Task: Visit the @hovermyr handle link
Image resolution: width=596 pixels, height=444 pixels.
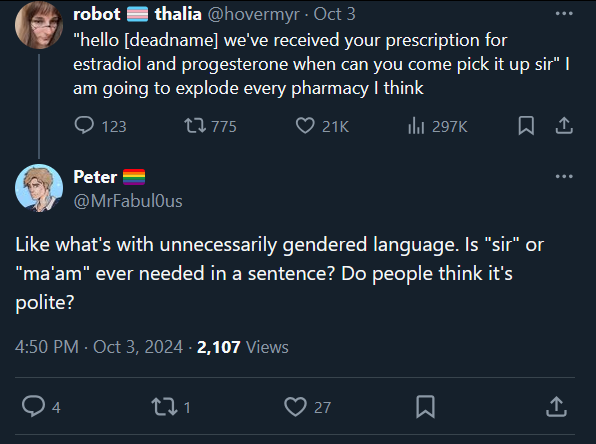Action: (x=254, y=14)
